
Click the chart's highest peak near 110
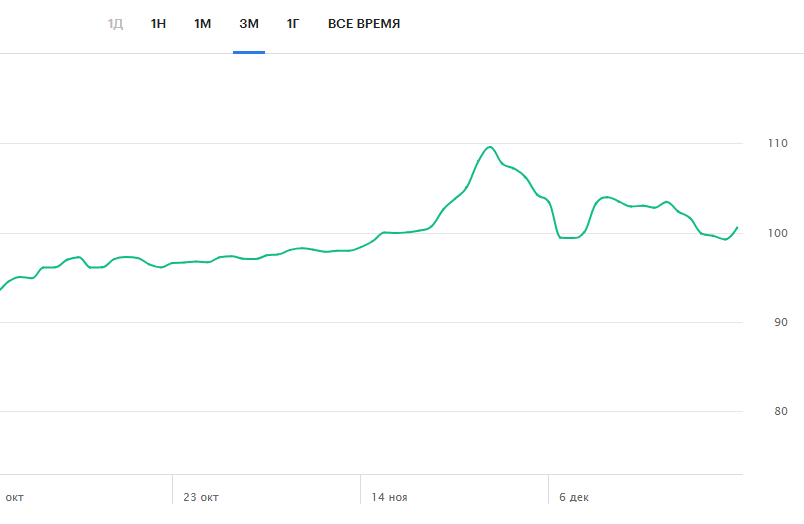pyautogui.click(x=490, y=147)
